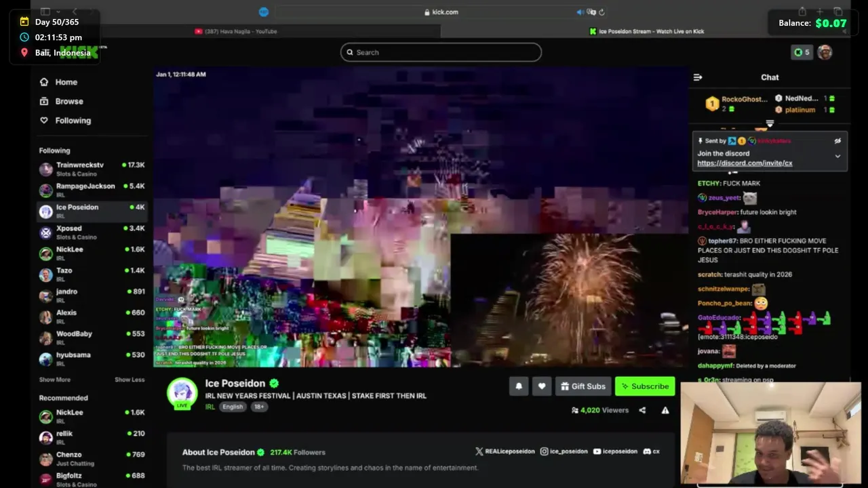
Task: Click the Kick search field
Action: tap(441, 52)
